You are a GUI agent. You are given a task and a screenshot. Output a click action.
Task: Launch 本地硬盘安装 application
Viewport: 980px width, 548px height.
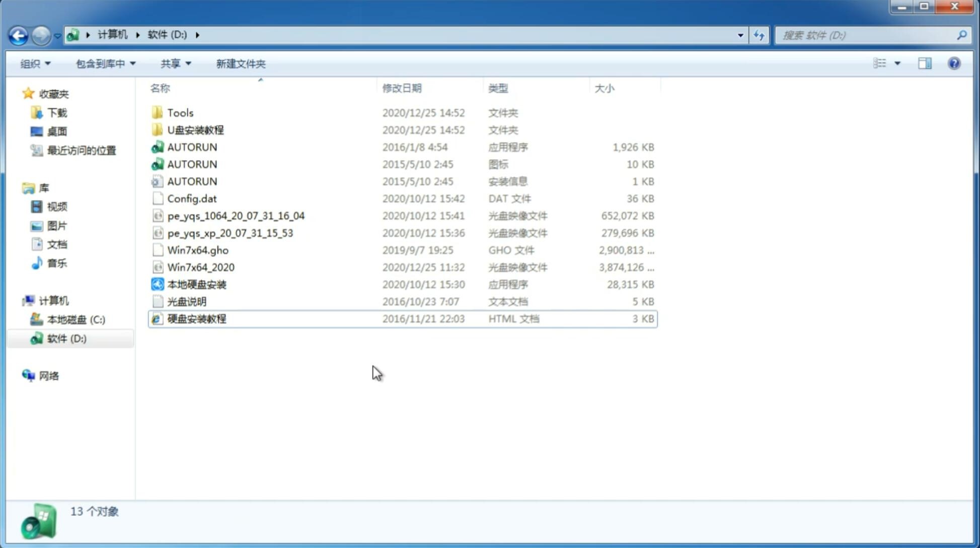pyautogui.click(x=196, y=284)
